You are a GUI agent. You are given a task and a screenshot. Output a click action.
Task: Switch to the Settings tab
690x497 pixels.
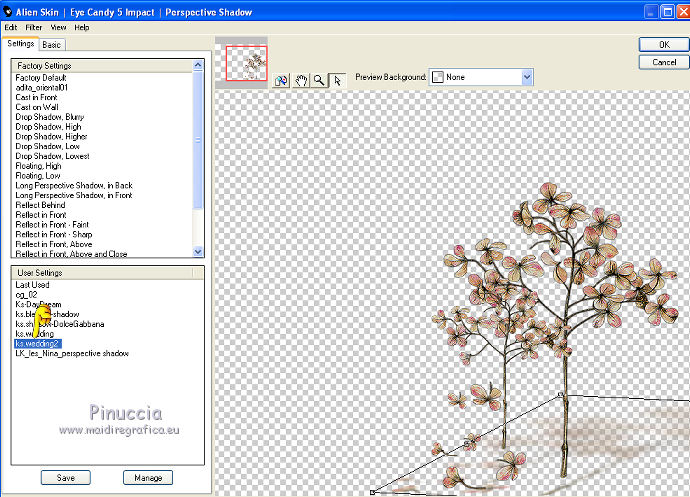tap(20, 44)
